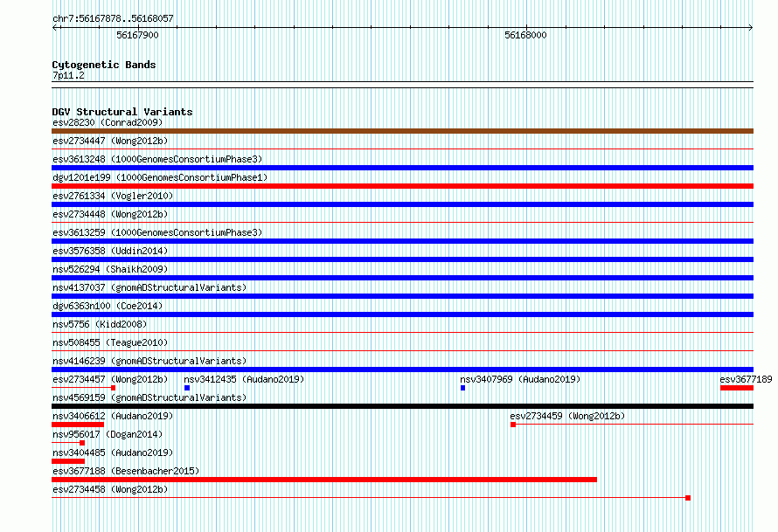The height and width of the screenshot is (532, 778).
Task: Open esv3613248 (1000GenomesConsortiumPhase3) label
Action: coord(157,159)
